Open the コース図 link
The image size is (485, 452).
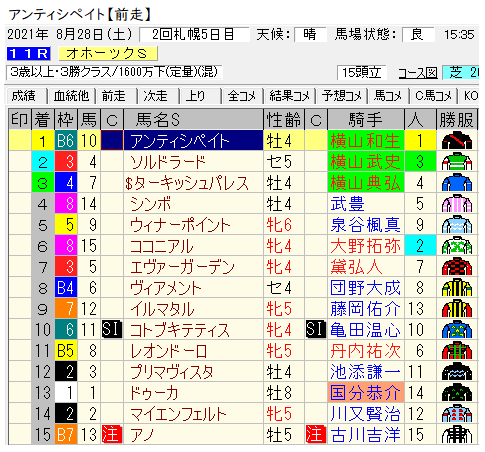point(418,73)
